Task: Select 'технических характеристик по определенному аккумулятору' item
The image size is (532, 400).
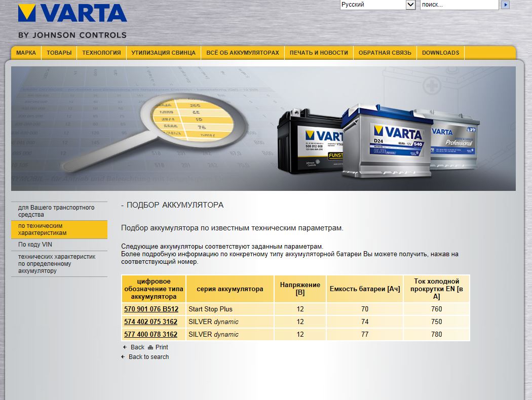Action: [x=59, y=264]
